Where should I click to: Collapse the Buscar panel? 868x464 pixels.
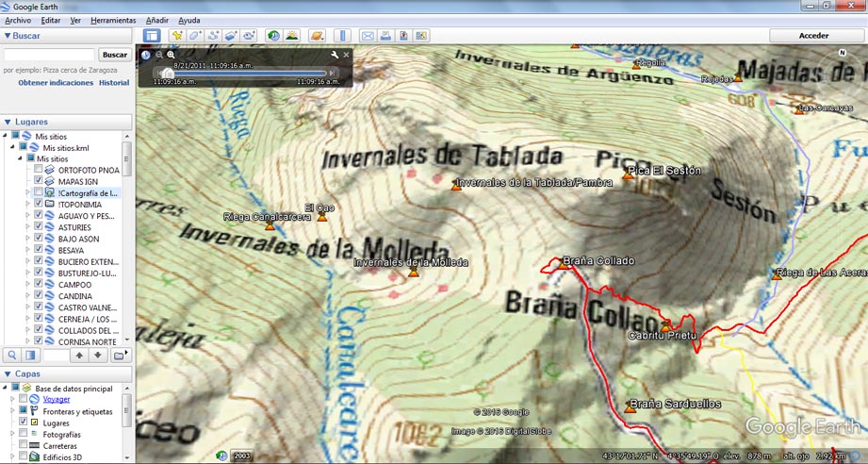tap(8, 36)
